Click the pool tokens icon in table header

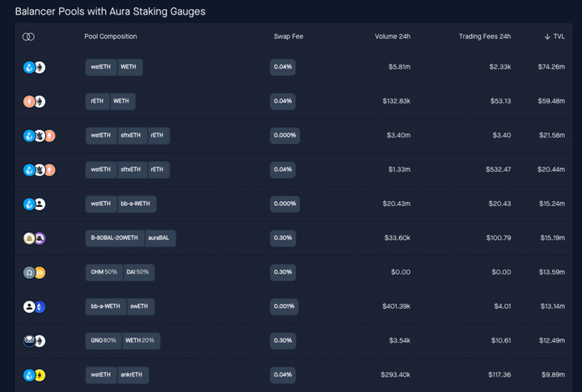(28, 37)
